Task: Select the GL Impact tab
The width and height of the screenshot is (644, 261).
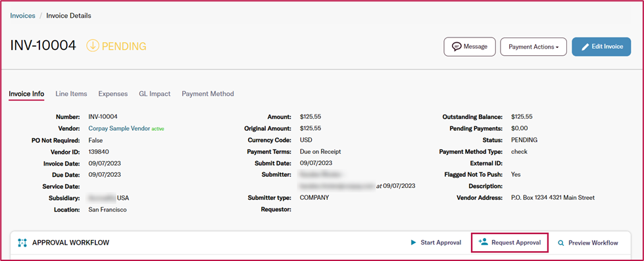Action: coord(155,93)
